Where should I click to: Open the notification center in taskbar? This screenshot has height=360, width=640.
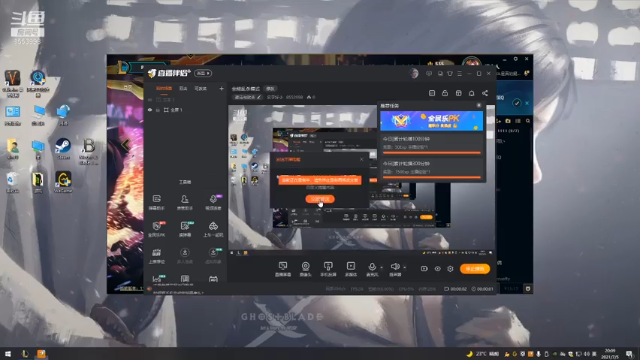(x=630, y=353)
